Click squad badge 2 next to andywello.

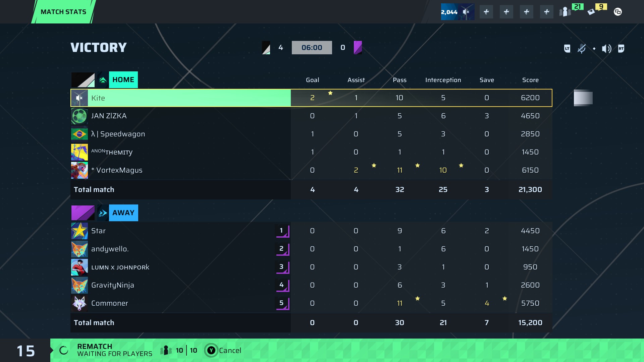point(282,249)
